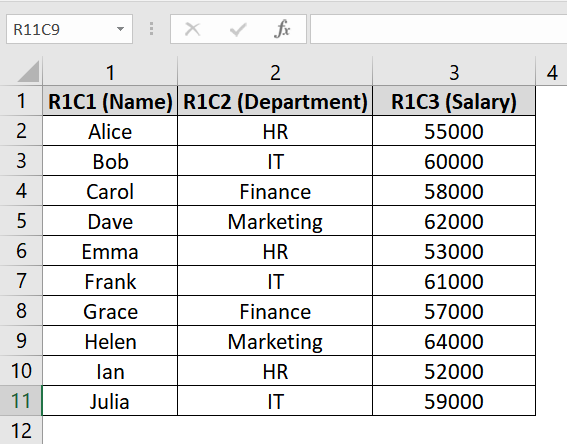Select column 1 header

pos(110,72)
